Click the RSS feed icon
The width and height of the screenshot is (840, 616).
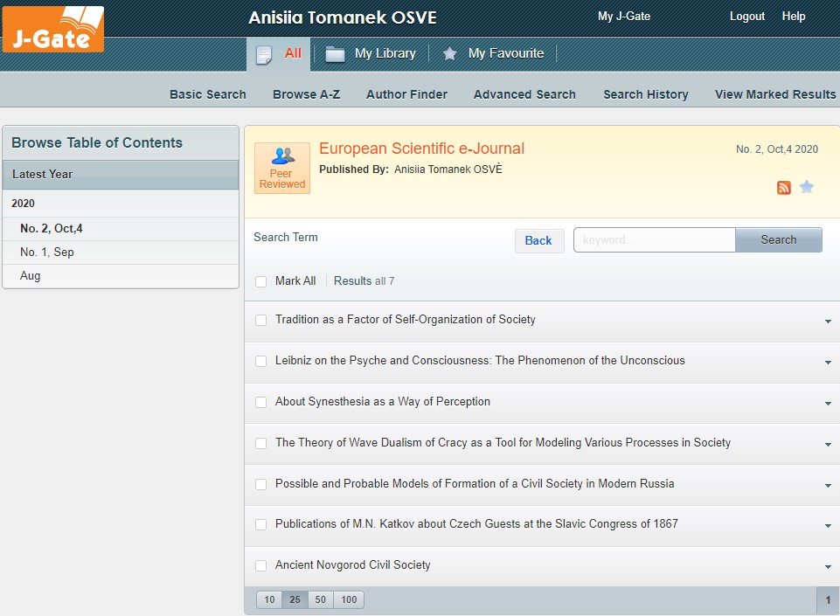784,188
